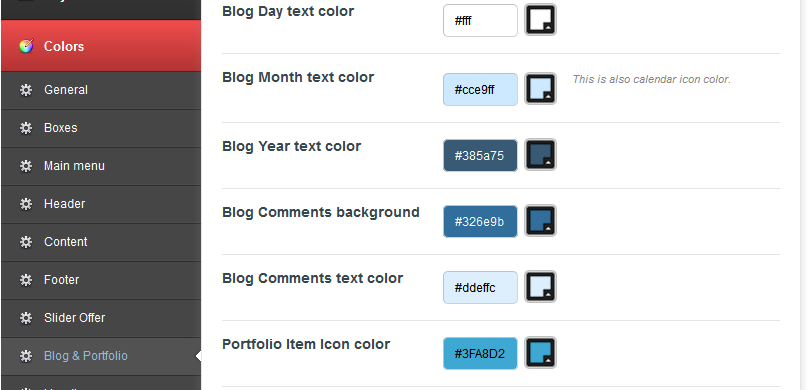
Task: Click the gear icon next to Main menu
Action: coord(26,166)
